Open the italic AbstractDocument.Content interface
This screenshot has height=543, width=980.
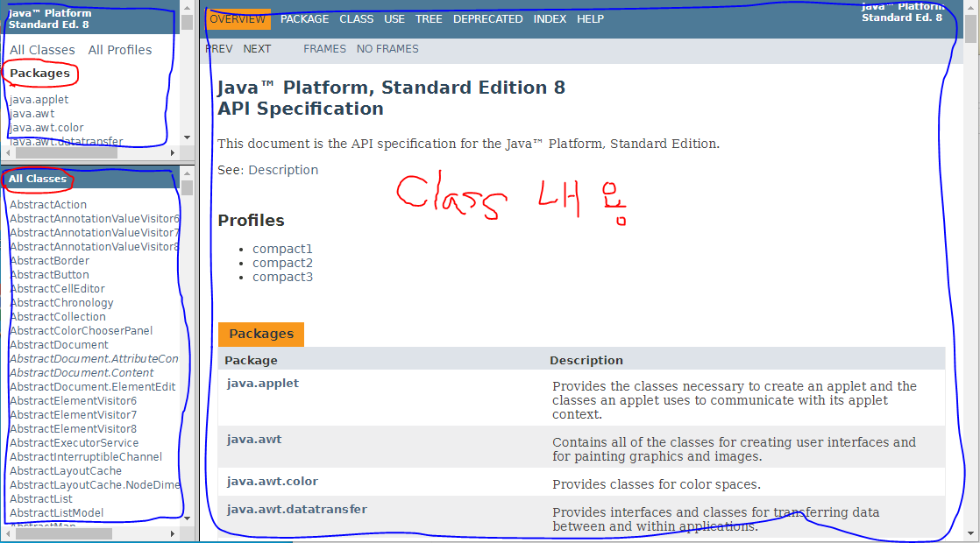[x=82, y=372]
